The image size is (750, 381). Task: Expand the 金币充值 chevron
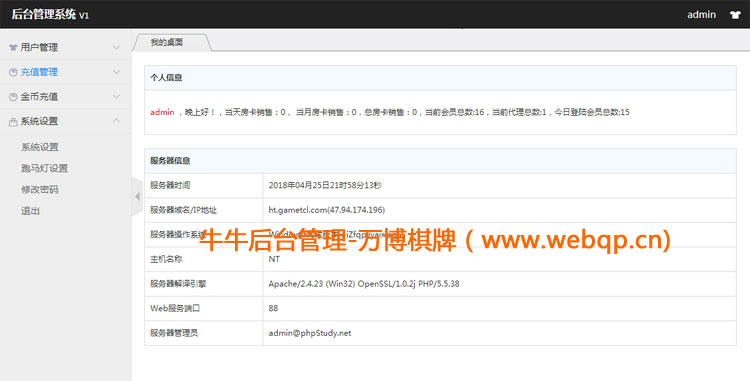click(x=116, y=97)
